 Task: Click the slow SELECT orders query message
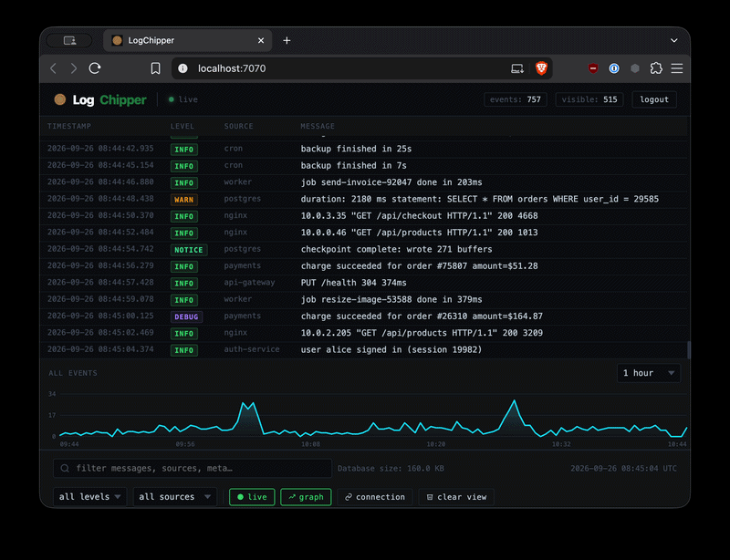480,199
